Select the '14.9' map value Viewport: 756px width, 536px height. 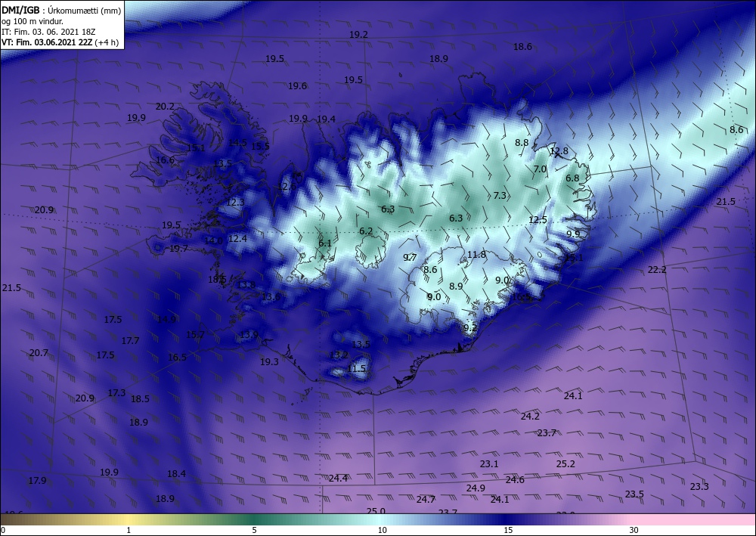click(167, 320)
